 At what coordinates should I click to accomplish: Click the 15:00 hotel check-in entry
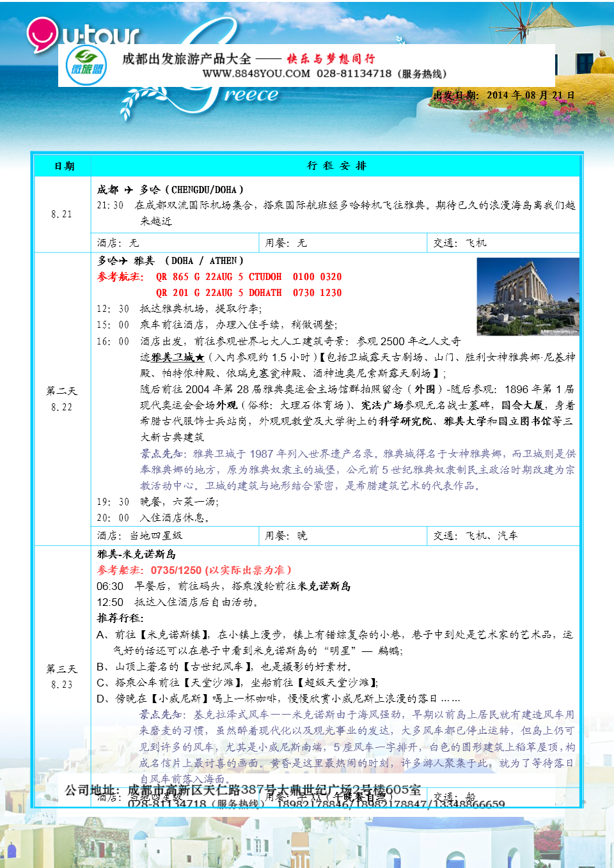(x=217, y=325)
